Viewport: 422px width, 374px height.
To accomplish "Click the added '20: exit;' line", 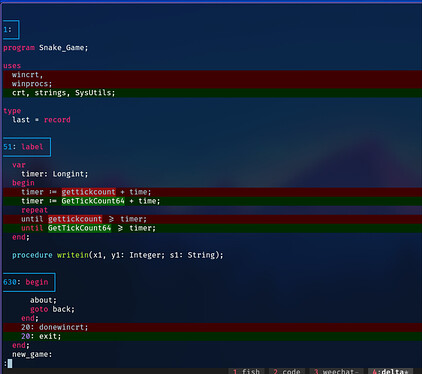I will [212, 336].
